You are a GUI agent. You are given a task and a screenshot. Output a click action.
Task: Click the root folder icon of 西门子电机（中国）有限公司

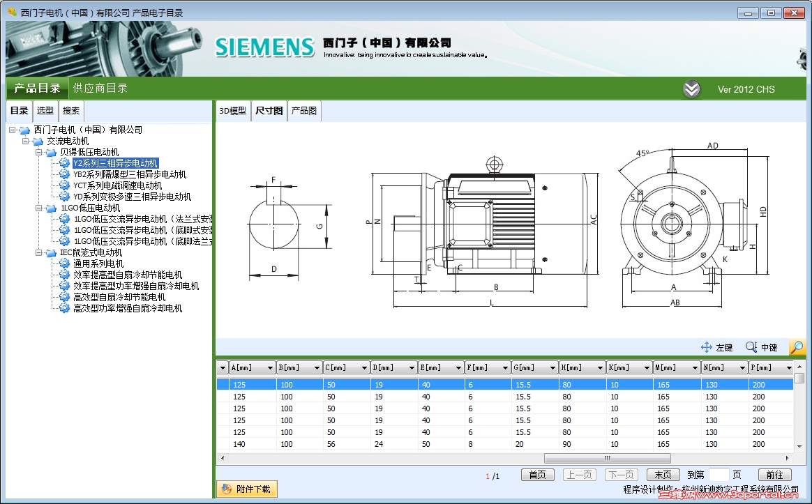coord(24,130)
